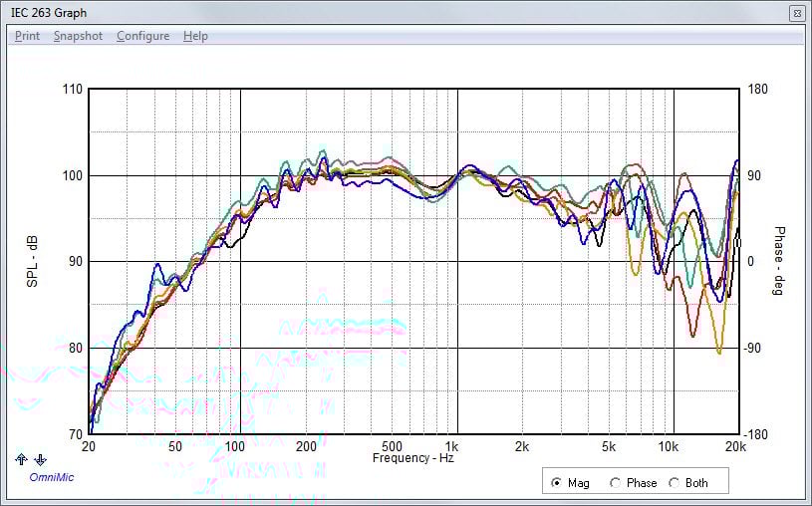Click the SPL - dB axis label
The width and height of the screenshot is (812, 506).
click(x=33, y=263)
